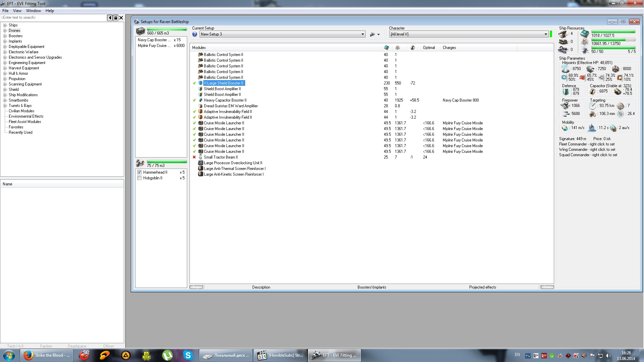This screenshot has width=644, height=362.
Task: Click the CPU column header icon
Action: coord(386,48)
